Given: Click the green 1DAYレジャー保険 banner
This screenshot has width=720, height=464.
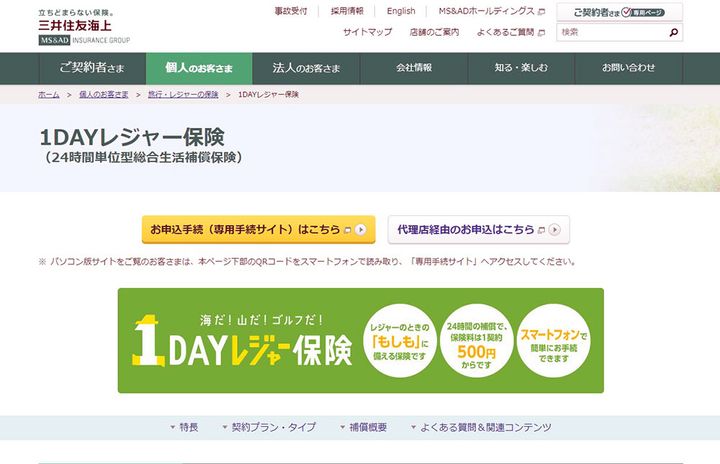Looking at the screenshot, I should tap(360, 340).
